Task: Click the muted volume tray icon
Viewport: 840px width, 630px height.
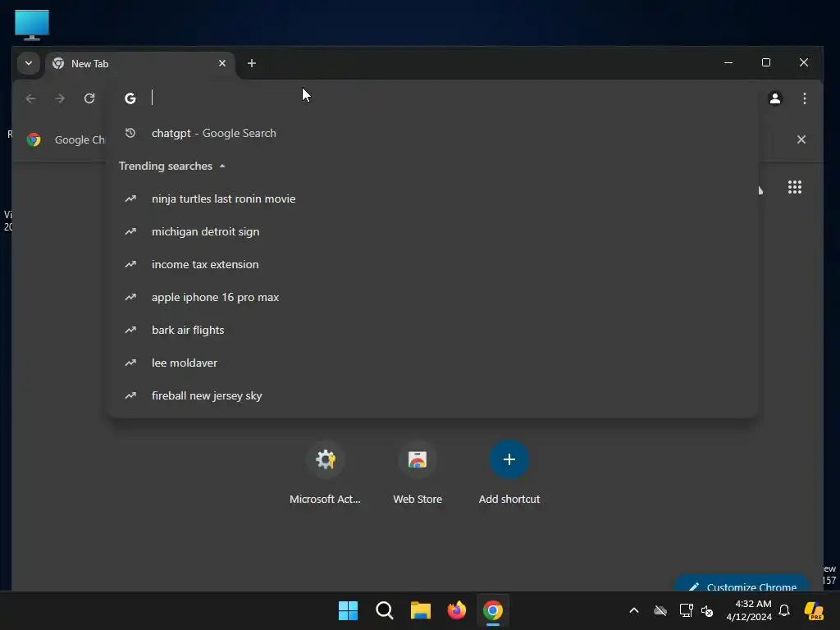Action: (x=707, y=610)
